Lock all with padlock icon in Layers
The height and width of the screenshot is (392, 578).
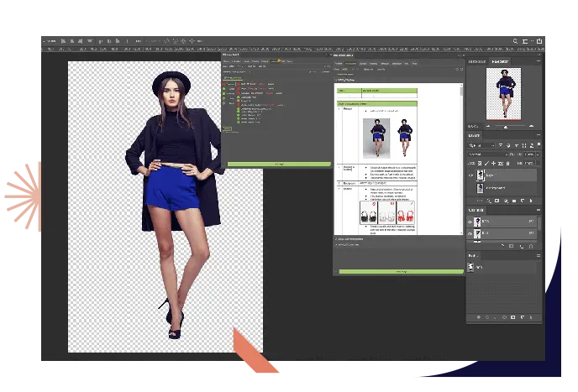[507, 163]
